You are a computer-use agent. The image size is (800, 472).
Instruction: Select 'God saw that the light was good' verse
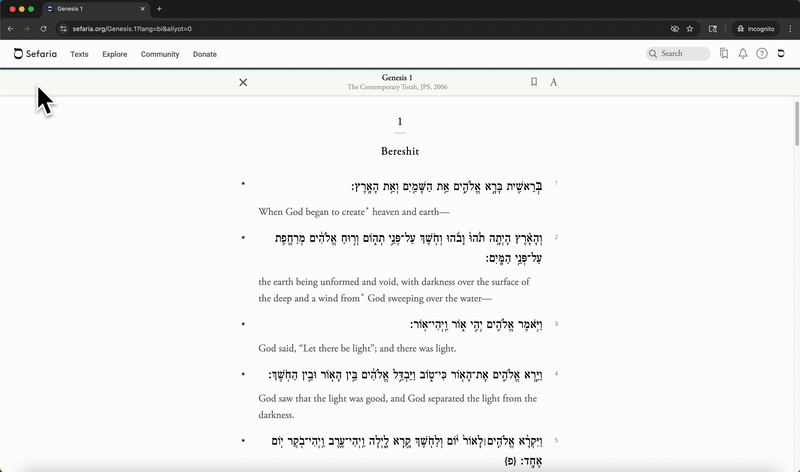pos(397,407)
